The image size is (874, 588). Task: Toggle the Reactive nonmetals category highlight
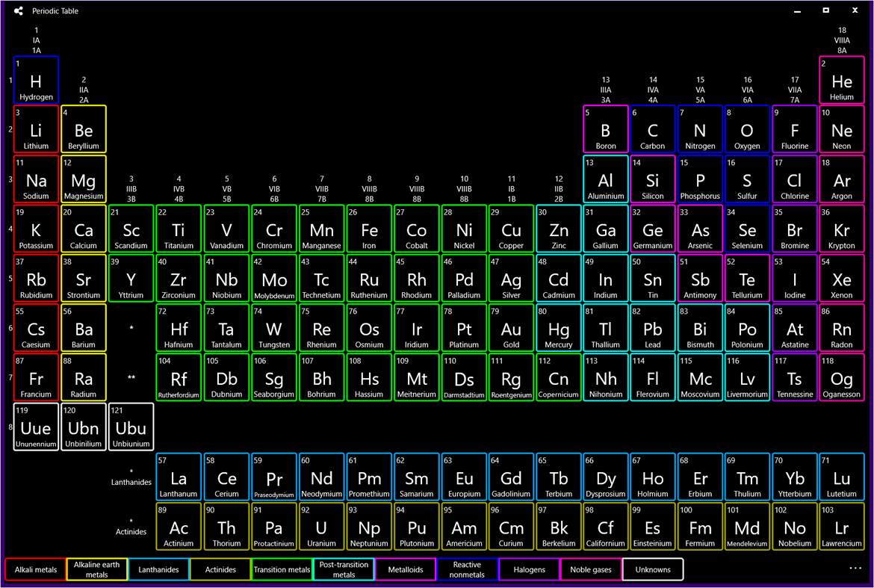(x=467, y=569)
